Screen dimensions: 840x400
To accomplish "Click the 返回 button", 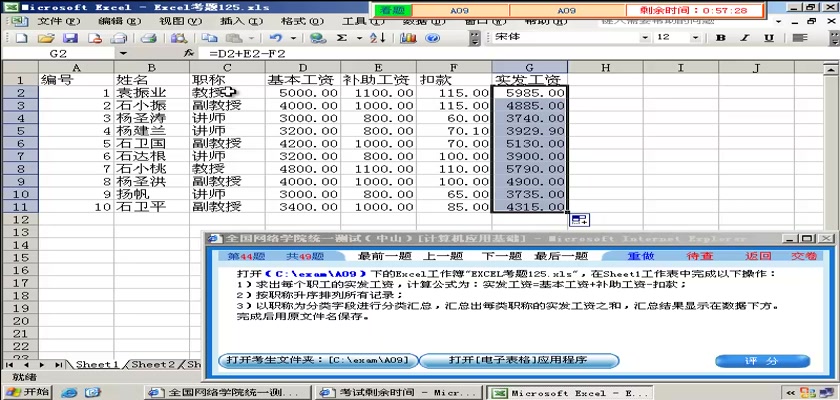I will tap(758, 256).
